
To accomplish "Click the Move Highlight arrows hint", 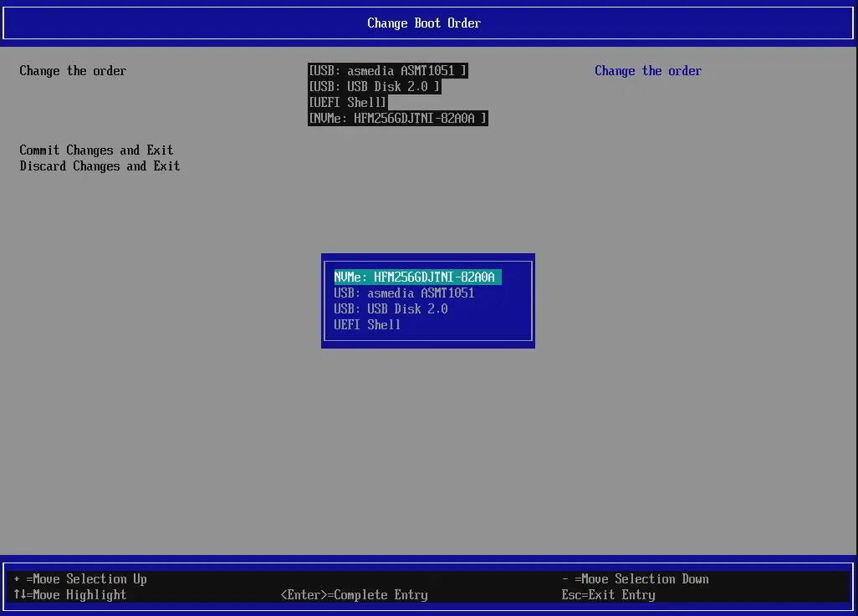I will 71,594.
